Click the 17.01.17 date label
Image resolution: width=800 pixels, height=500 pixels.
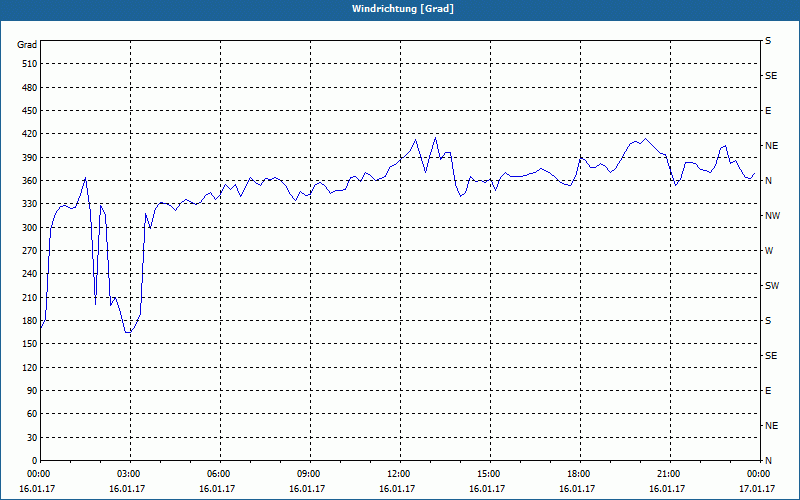click(x=757, y=489)
